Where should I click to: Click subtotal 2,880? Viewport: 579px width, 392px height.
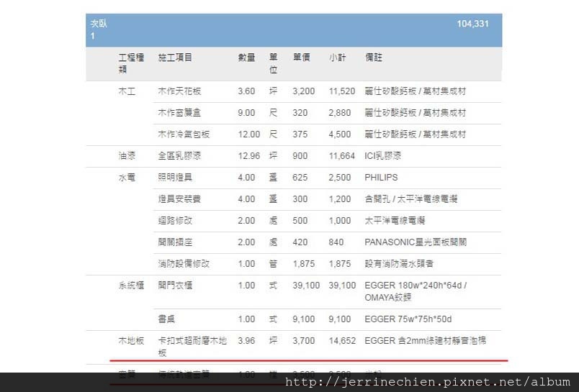(x=340, y=112)
